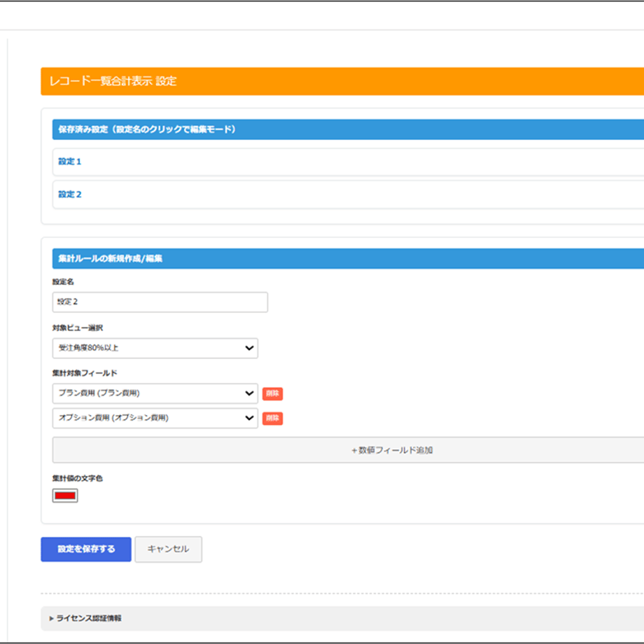Click the 集計対象フィールド label

(x=85, y=373)
